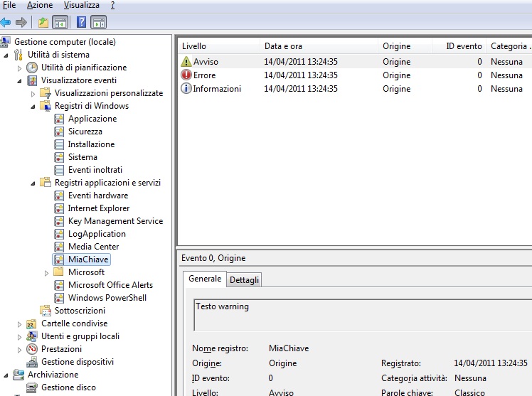Open the Azione menu
Image resolution: width=532 pixels, height=396 pixels.
point(40,5)
